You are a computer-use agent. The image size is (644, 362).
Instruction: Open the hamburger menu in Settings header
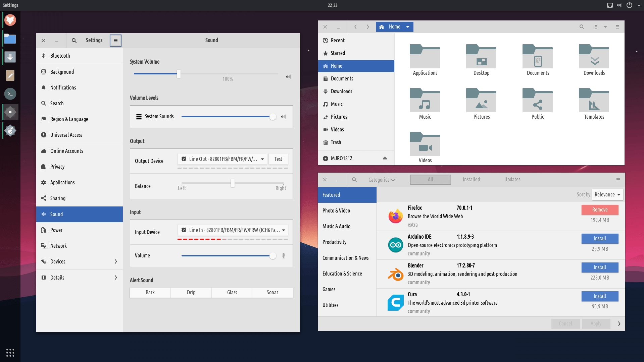(x=115, y=41)
